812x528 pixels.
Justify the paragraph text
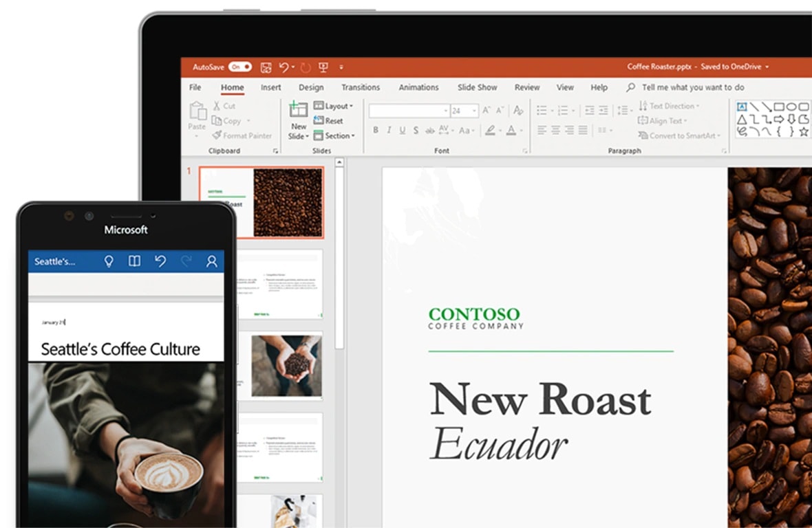[583, 130]
